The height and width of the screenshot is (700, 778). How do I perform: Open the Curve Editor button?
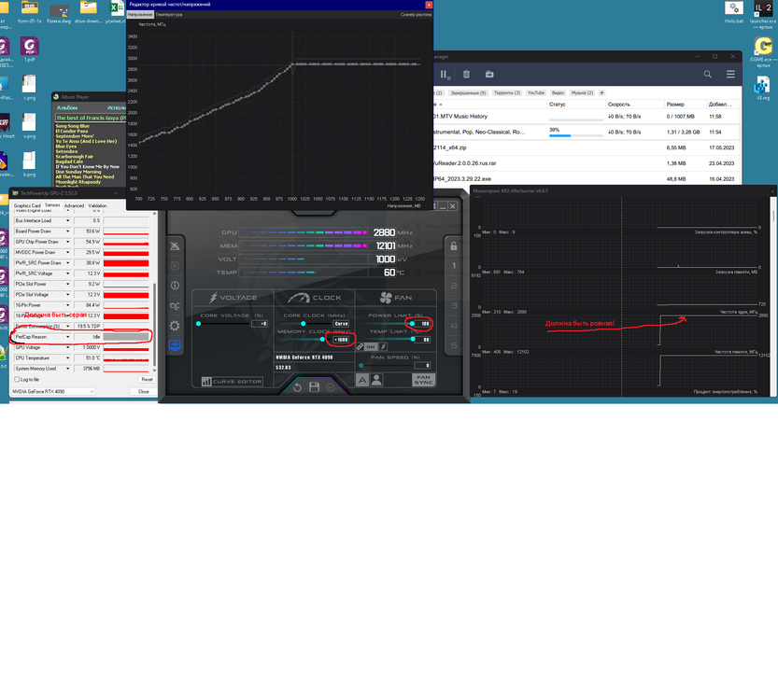(x=232, y=381)
